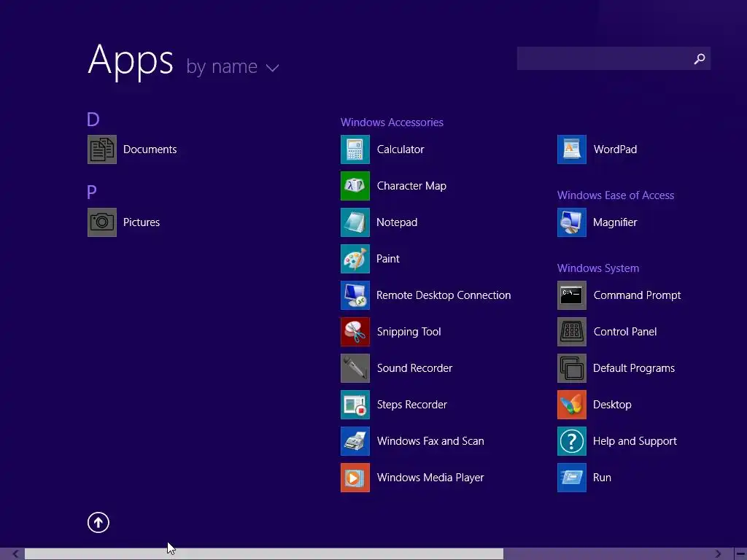Open the Windows Fax and Scan icon

pos(355,441)
